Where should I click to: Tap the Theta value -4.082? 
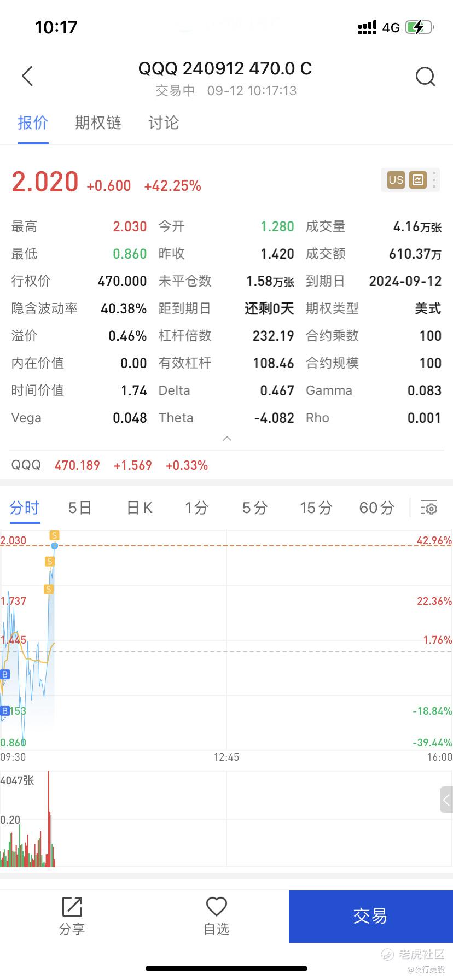(x=274, y=418)
